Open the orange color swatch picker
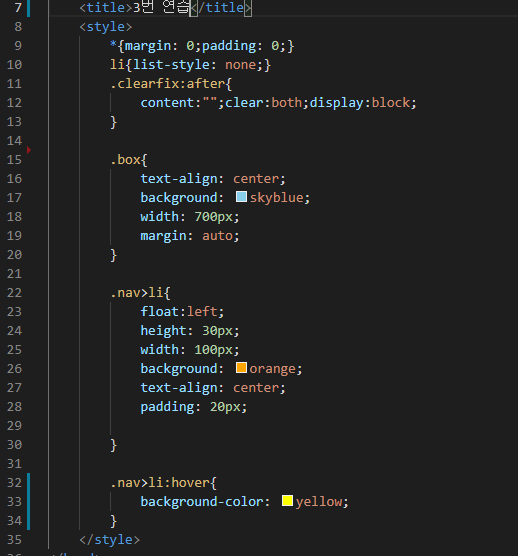This screenshot has width=518, height=556. coord(241,368)
